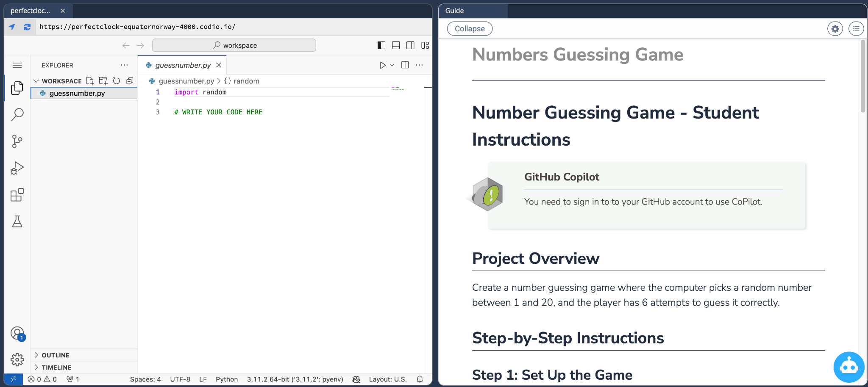868x387 pixels.
Task: Open the Run Python file dropdown arrow
Action: pos(392,65)
